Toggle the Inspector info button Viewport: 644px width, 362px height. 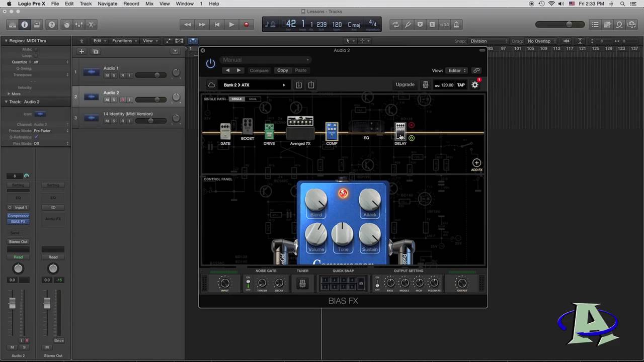24,24
